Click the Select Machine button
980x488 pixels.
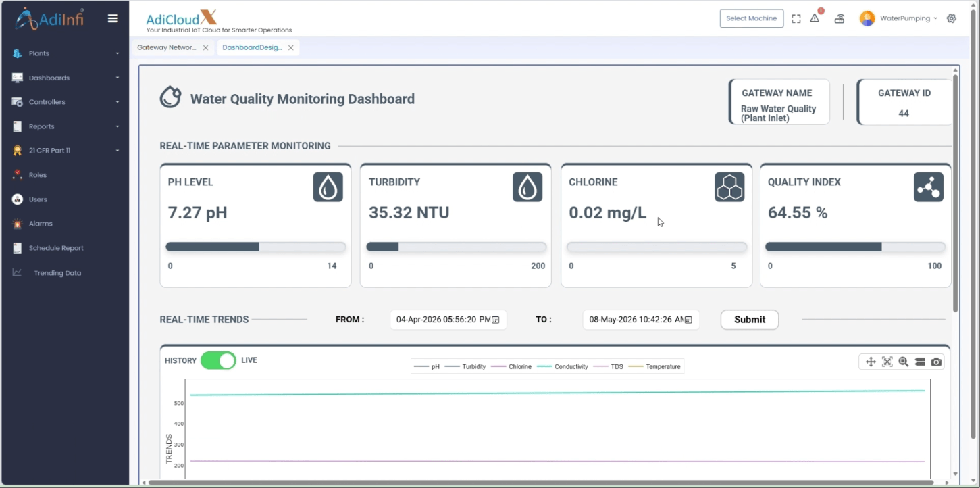point(752,18)
